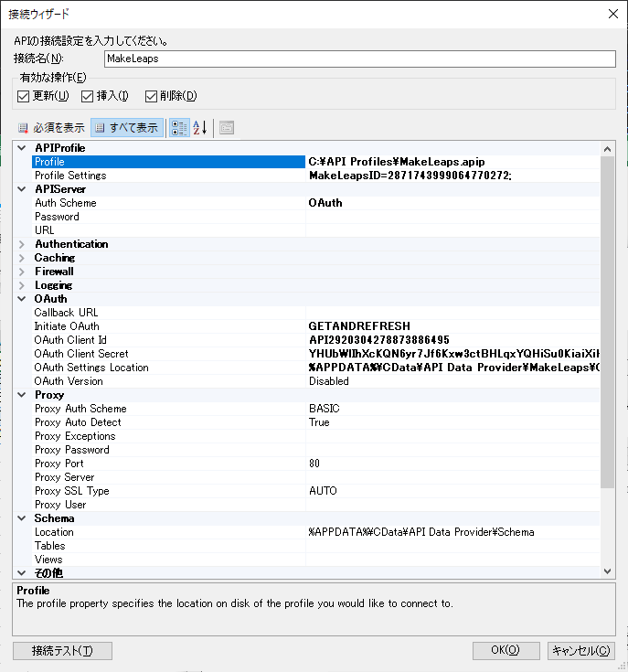This screenshot has width=628, height=672.
Task: Click the True value of Proxy Auto Detect
Action: (319, 422)
